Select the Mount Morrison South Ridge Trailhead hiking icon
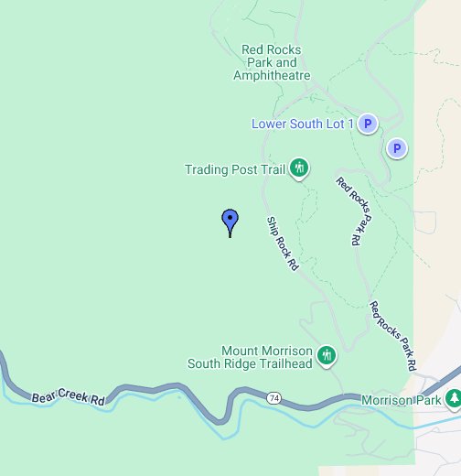 coord(327,356)
